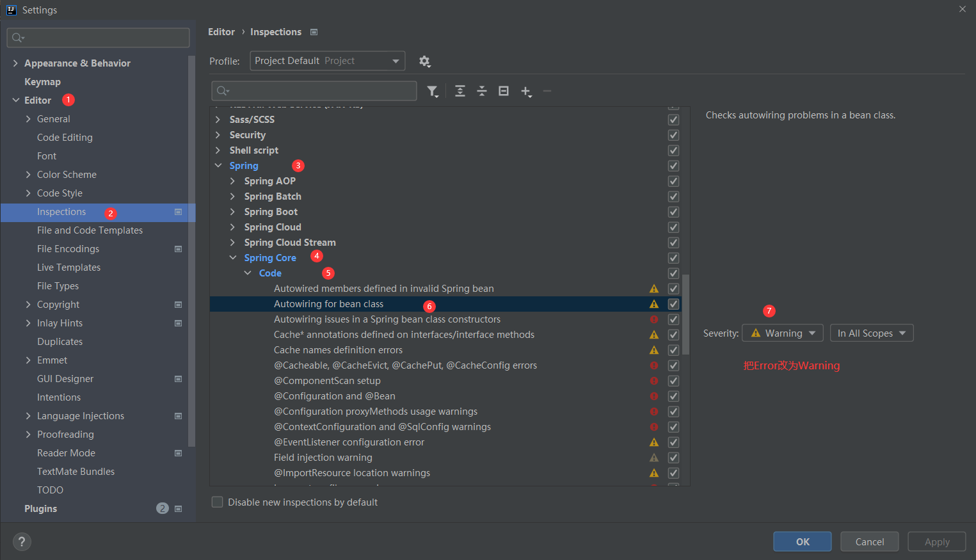
Task: Expand the Spring AOP tree node
Action: tap(233, 181)
